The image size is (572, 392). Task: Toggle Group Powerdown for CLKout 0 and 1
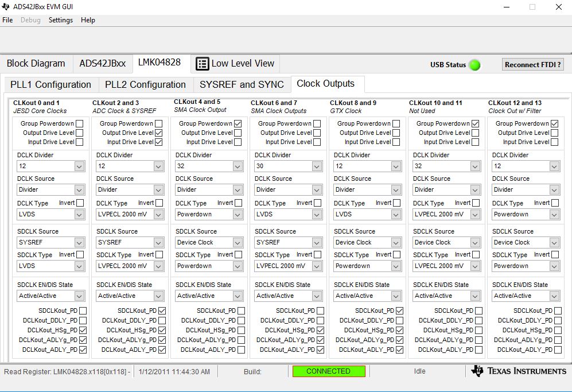(x=80, y=124)
